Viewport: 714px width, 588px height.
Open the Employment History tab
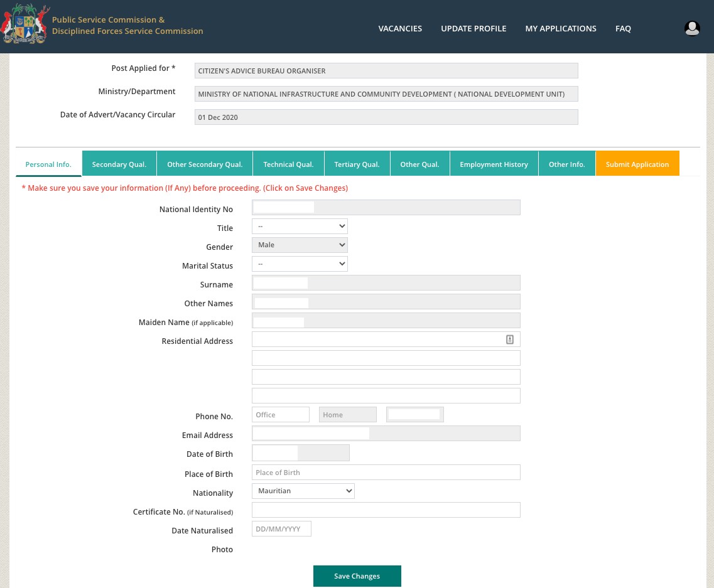pyautogui.click(x=494, y=163)
